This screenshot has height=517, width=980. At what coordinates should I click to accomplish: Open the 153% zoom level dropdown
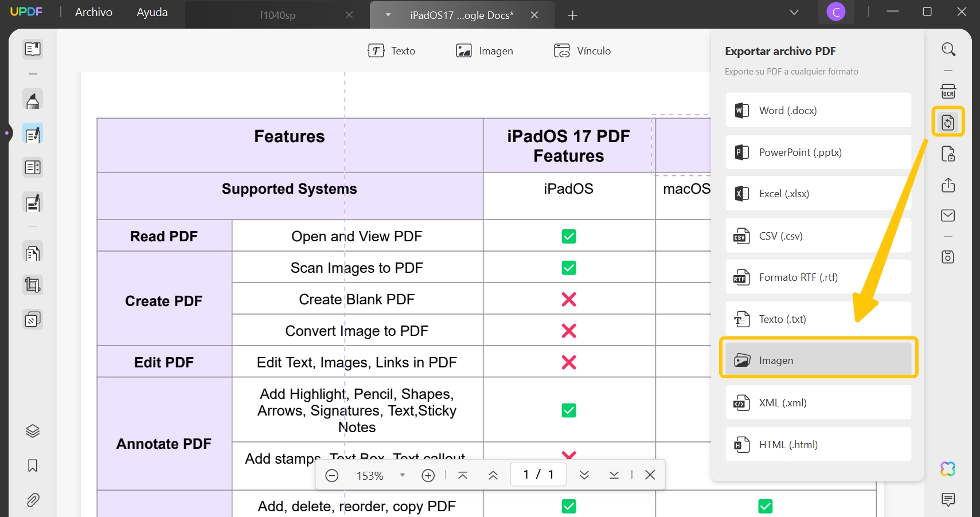pos(403,475)
